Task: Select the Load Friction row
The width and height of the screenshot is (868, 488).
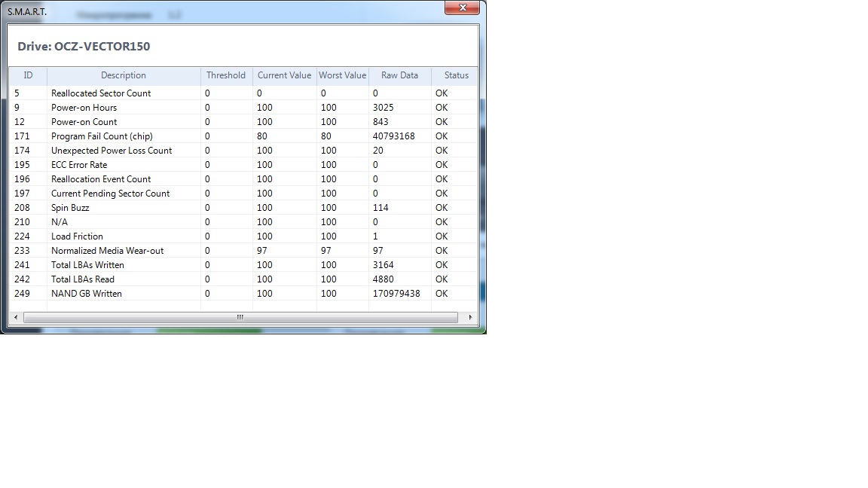Action: pyautogui.click(x=243, y=236)
